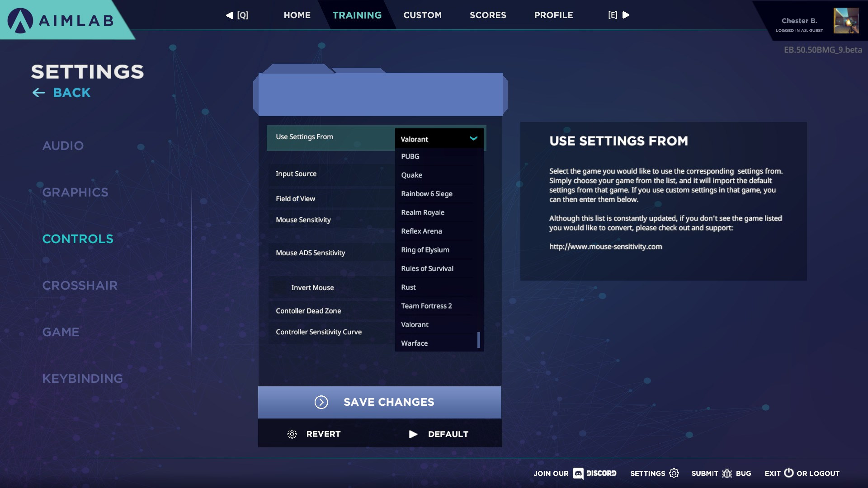This screenshot has height=488, width=868.
Task: Click the SAVE CHANGES button
Action: [x=380, y=402]
